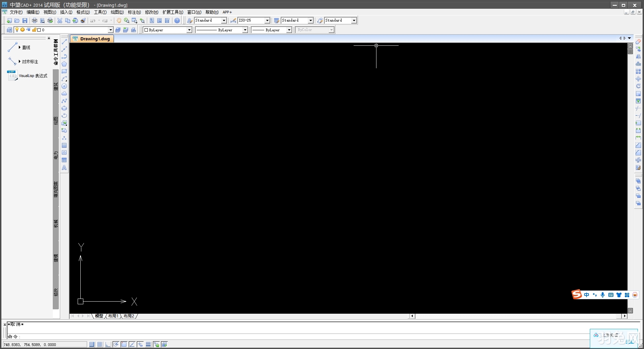
Task: Open the 绘图 menu
Action: pyautogui.click(x=117, y=12)
